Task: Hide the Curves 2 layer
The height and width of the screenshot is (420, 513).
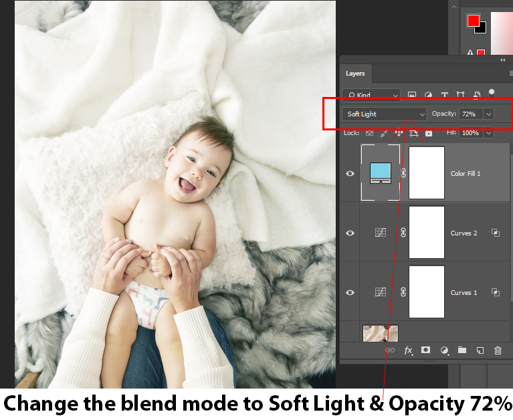Action: coord(350,233)
